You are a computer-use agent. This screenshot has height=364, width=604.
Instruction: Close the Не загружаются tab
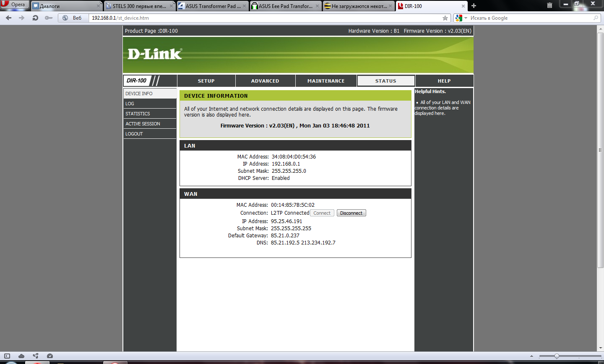390,6
